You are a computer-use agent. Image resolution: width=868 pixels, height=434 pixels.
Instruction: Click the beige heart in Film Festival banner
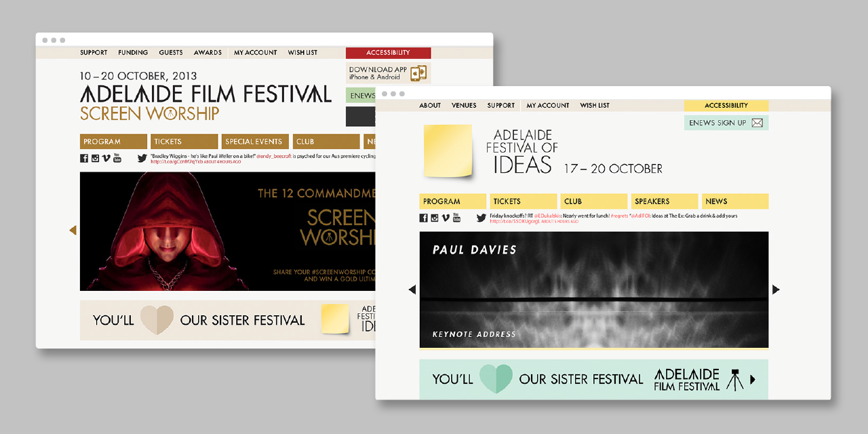coord(157,320)
